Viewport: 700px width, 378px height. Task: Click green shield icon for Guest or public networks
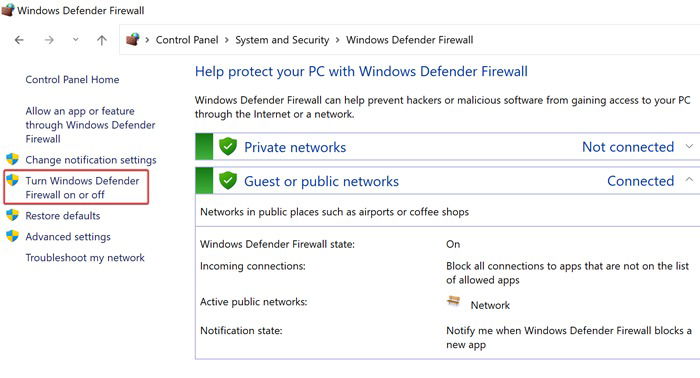tap(228, 180)
